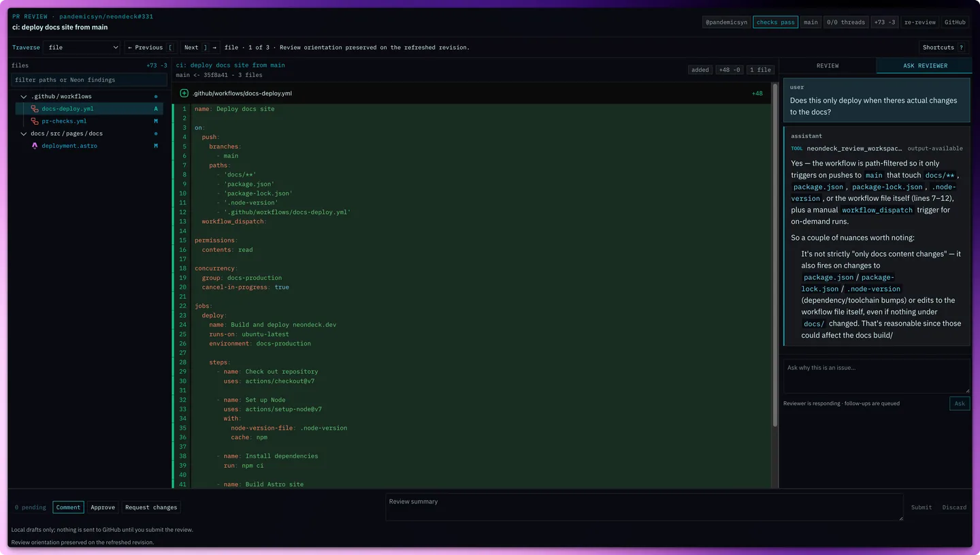Click the user question message bubble
The image size is (980, 555).
coord(877,100)
